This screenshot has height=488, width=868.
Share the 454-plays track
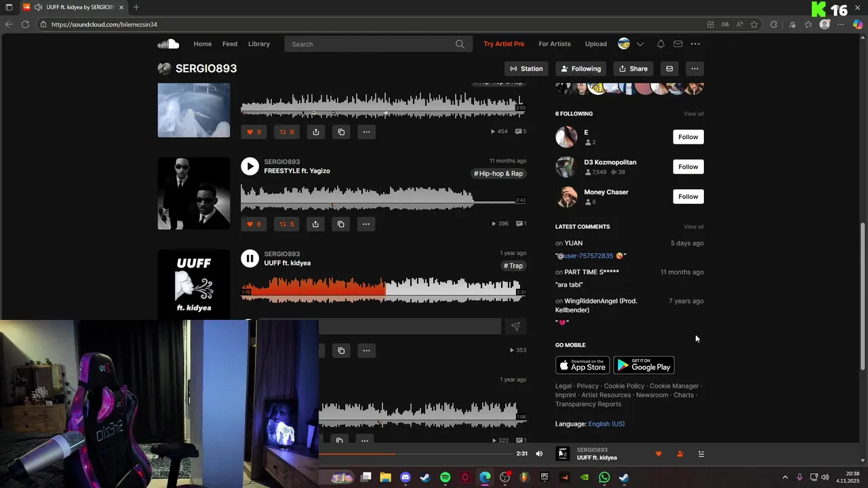pyautogui.click(x=316, y=131)
